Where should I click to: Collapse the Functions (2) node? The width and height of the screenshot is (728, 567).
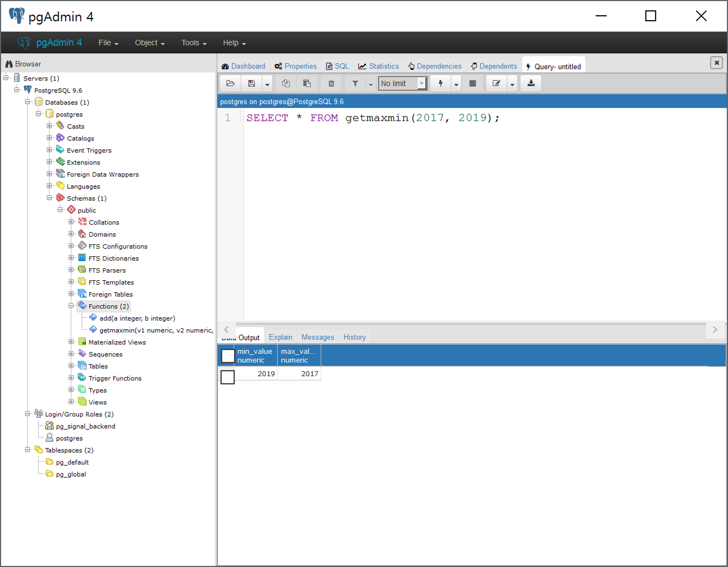click(x=71, y=306)
